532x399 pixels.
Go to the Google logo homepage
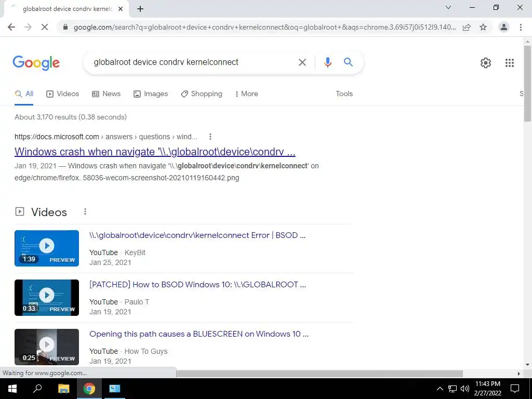36,63
